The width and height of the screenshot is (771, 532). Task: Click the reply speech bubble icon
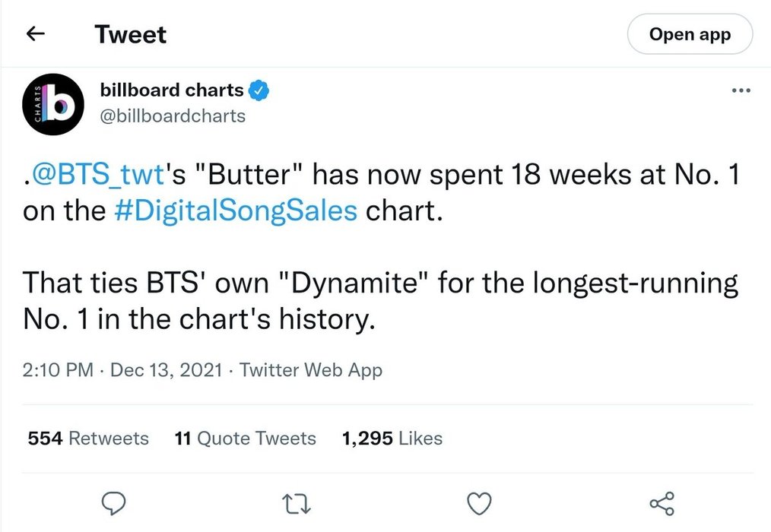pos(113,503)
